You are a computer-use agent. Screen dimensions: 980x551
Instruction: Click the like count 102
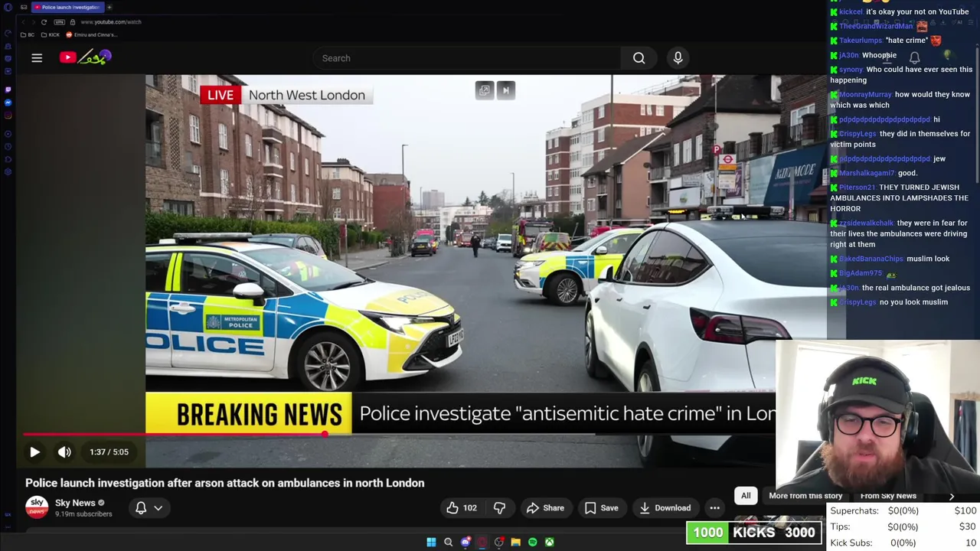coord(469,508)
